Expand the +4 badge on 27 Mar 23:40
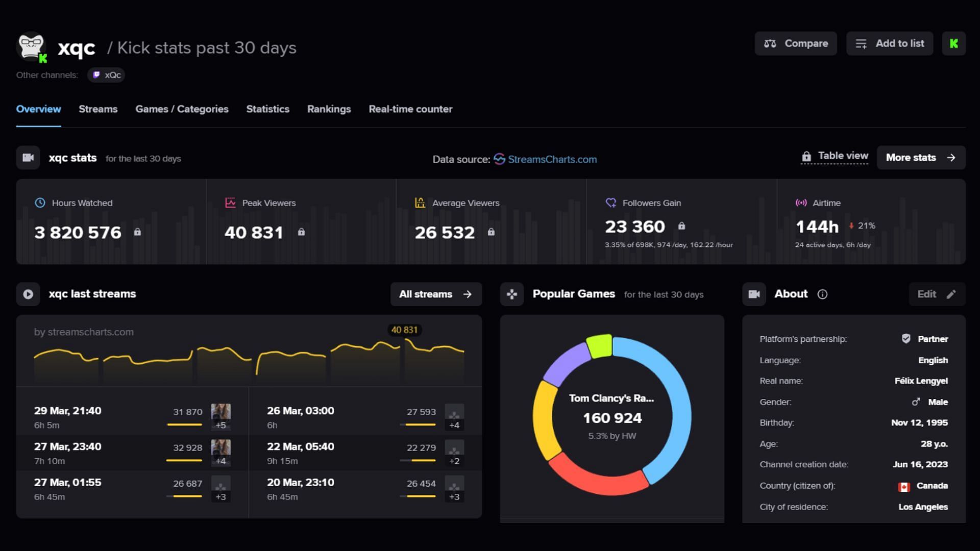The width and height of the screenshot is (980, 551). pos(220,461)
